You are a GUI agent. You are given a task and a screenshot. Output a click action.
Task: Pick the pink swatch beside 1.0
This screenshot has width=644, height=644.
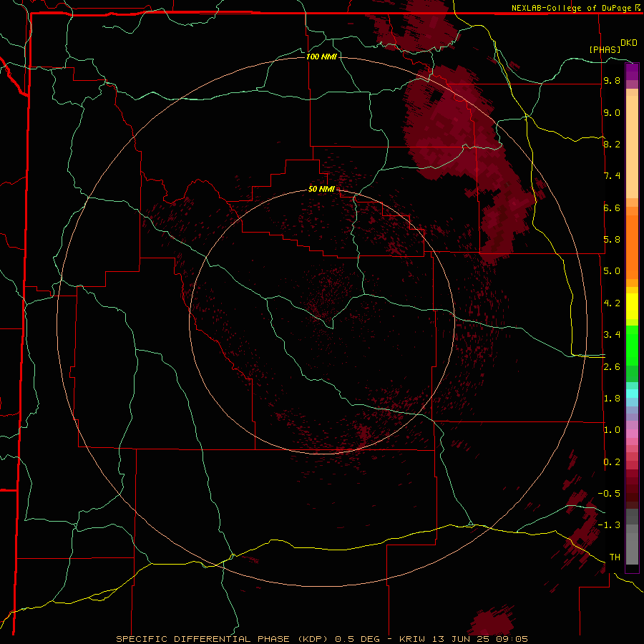pos(632,434)
